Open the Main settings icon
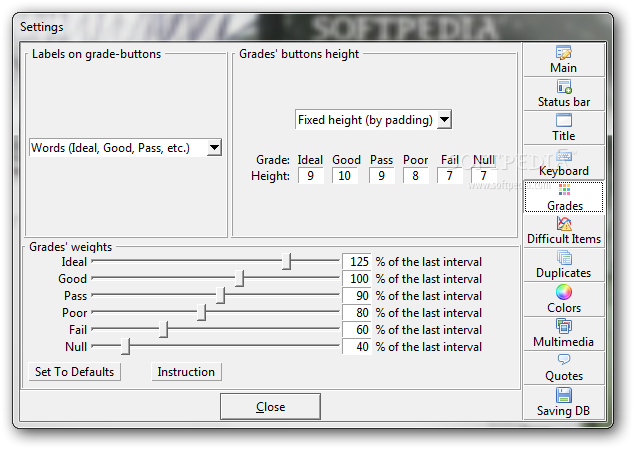 (563, 53)
